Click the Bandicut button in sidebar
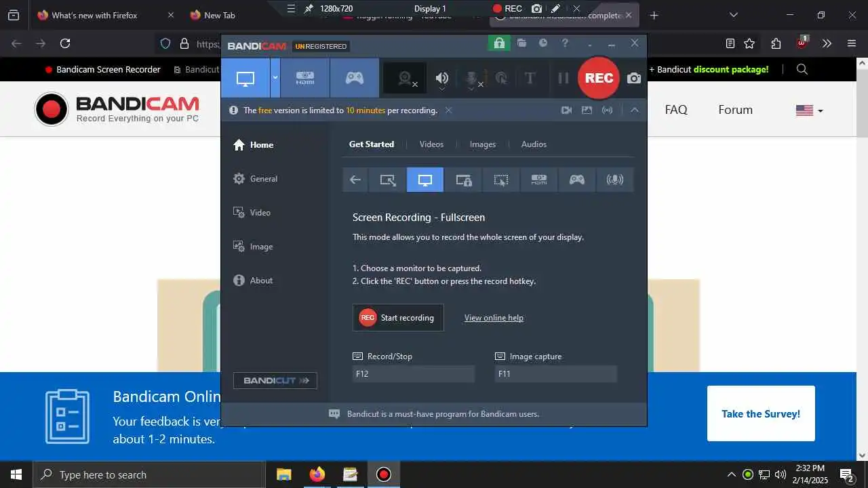Viewport: 868px width, 488px height. pyautogui.click(x=275, y=380)
